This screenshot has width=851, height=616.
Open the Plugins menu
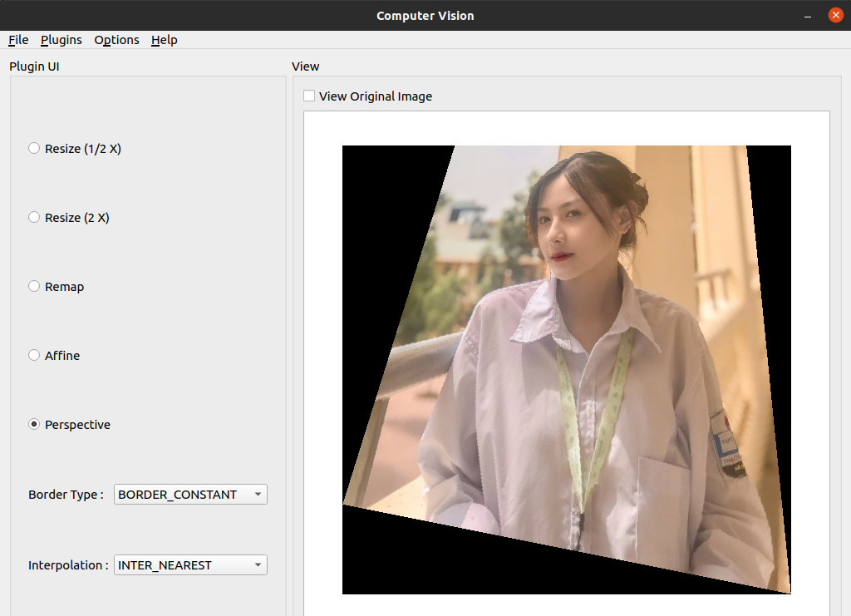(x=61, y=40)
